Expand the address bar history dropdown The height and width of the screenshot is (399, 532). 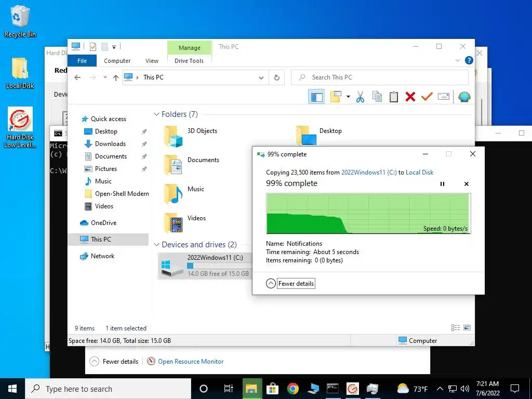pos(261,78)
